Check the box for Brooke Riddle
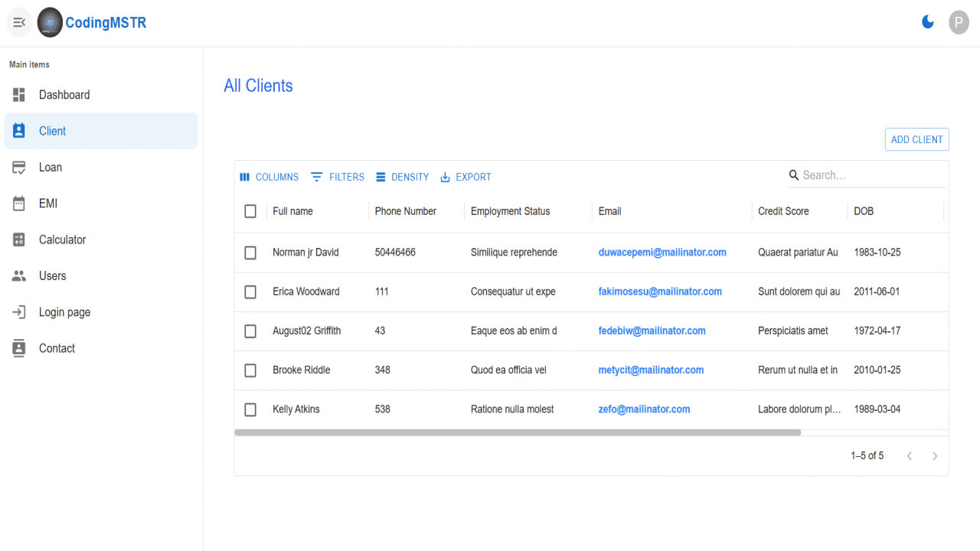The height and width of the screenshot is (551, 980). (x=250, y=370)
